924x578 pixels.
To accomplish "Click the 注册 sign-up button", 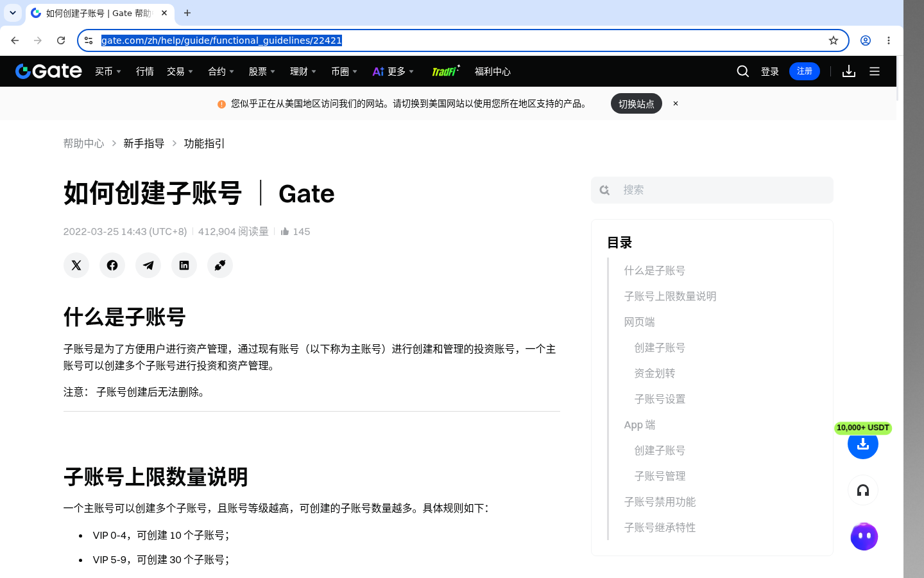I will pyautogui.click(x=805, y=71).
